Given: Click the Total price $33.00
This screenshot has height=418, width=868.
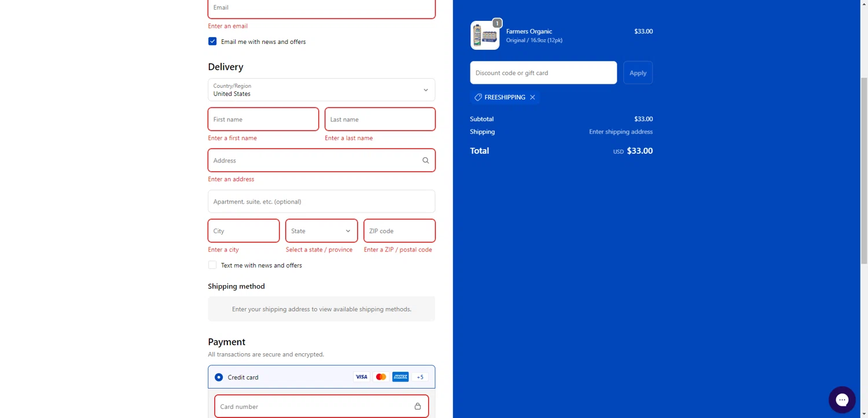Looking at the screenshot, I should pos(640,151).
